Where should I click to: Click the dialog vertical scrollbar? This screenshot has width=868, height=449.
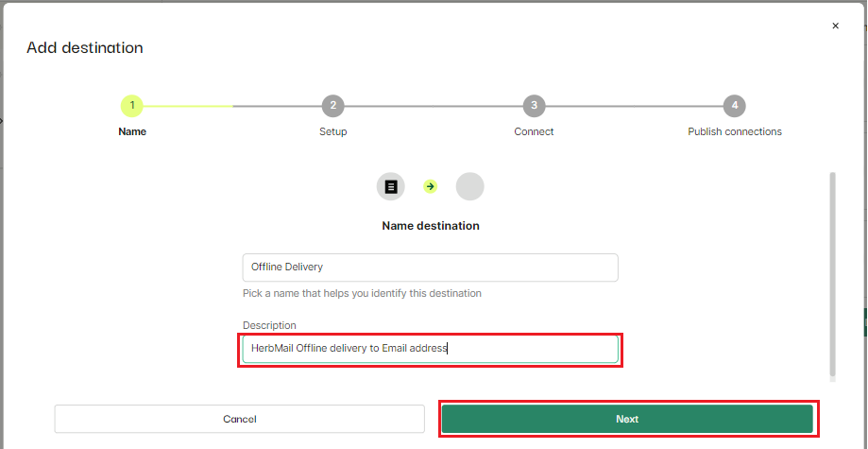pos(832,274)
